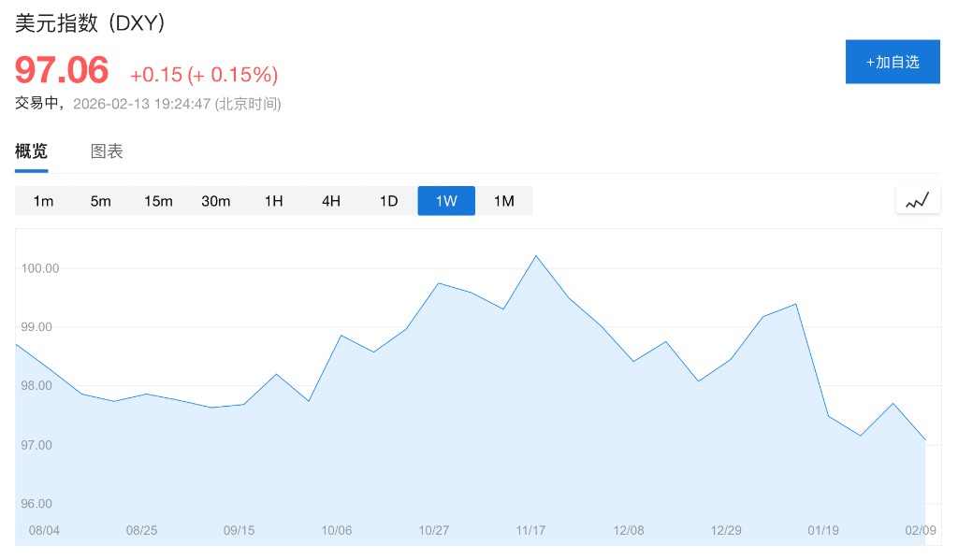958x560 pixels.
Task: Select the 概览 tab
Action: 31,151
